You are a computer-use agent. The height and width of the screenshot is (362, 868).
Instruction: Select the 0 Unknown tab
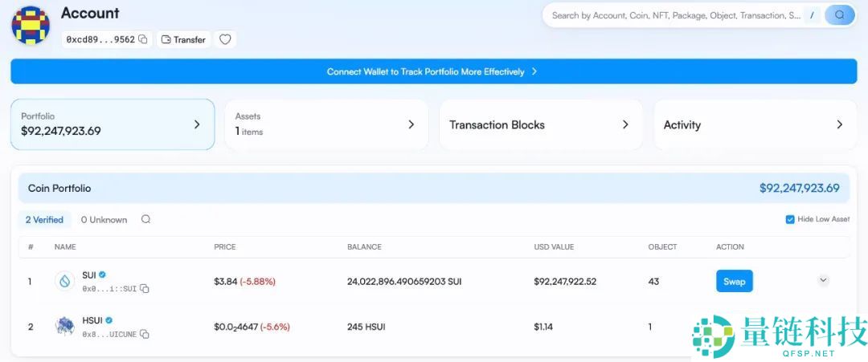[104, 219]
